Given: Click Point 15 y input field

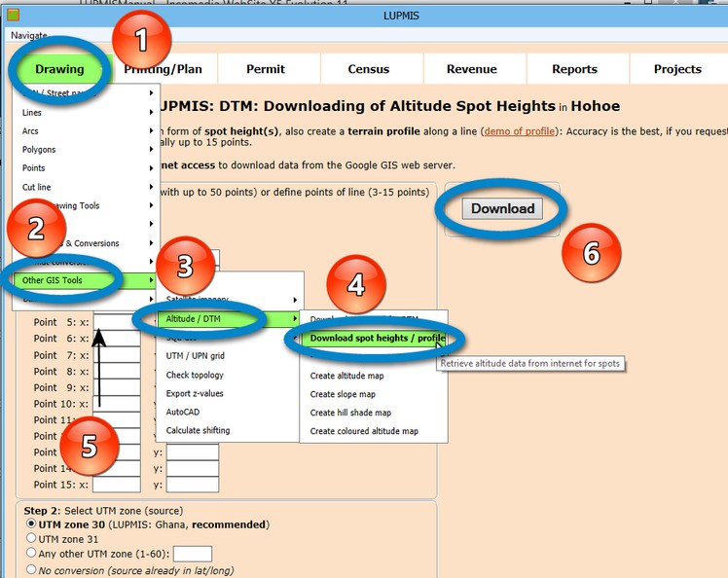Looking at the screenshot, I should [193, 485].
